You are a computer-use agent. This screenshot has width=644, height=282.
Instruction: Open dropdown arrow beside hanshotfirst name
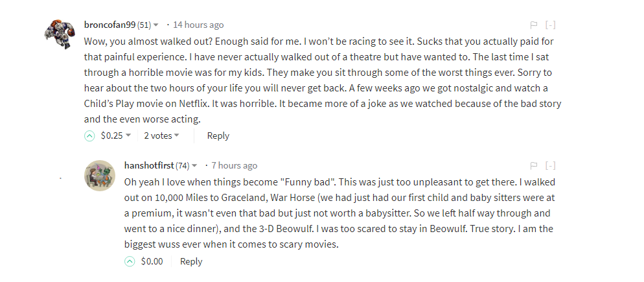[x=196, y=166]
